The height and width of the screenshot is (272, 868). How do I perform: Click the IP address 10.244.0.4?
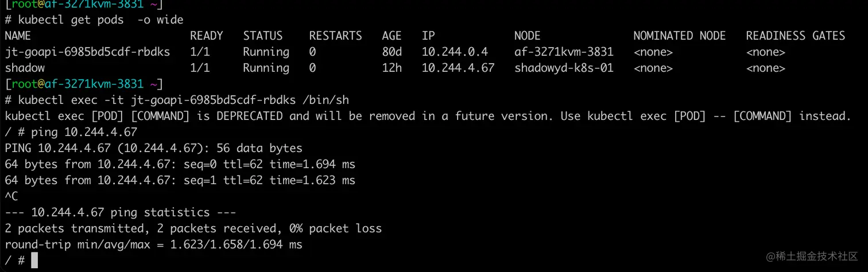point(455,52)
